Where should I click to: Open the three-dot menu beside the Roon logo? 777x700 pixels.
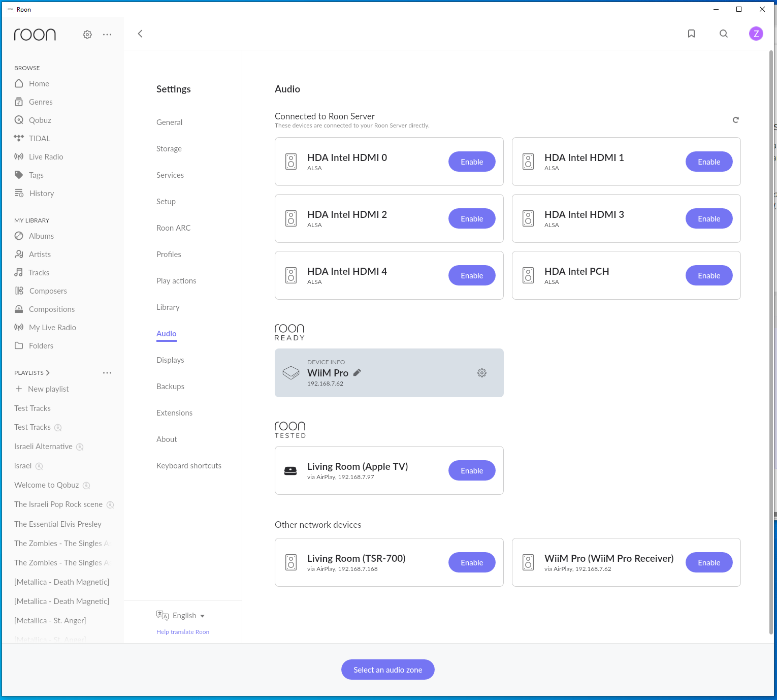[x=107, y=35]
